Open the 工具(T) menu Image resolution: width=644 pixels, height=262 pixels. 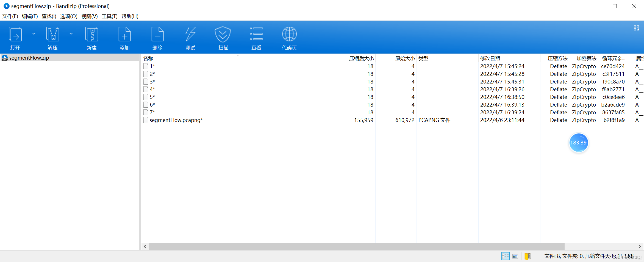pyautogui.click(x=110, y=16)
